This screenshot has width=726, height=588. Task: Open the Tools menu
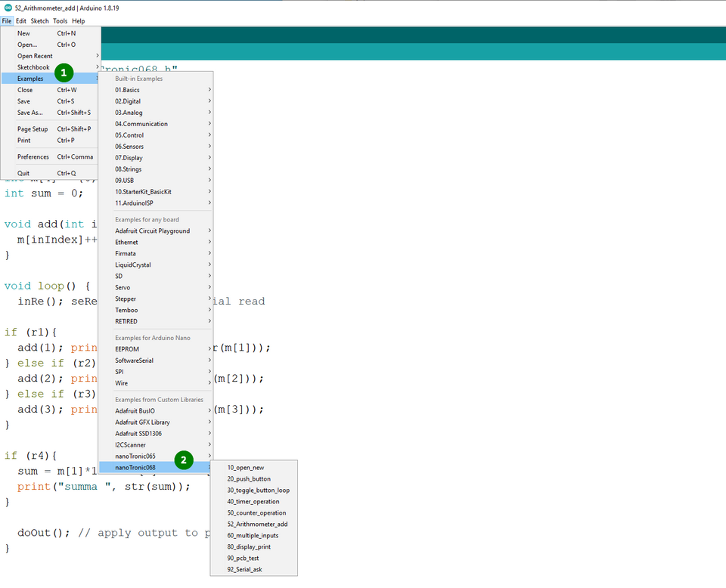(60, 21)
